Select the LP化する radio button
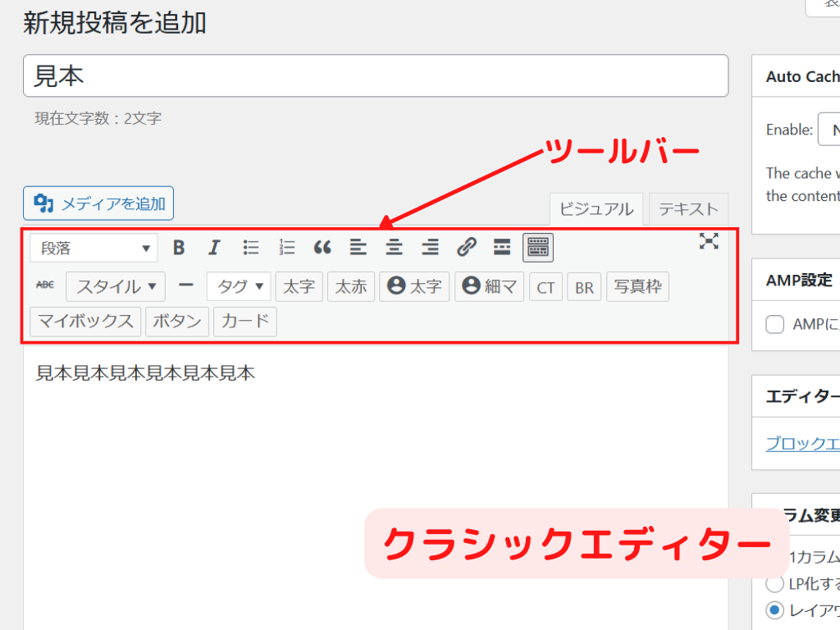The image size is (840, 630). (x=773, y=584)
